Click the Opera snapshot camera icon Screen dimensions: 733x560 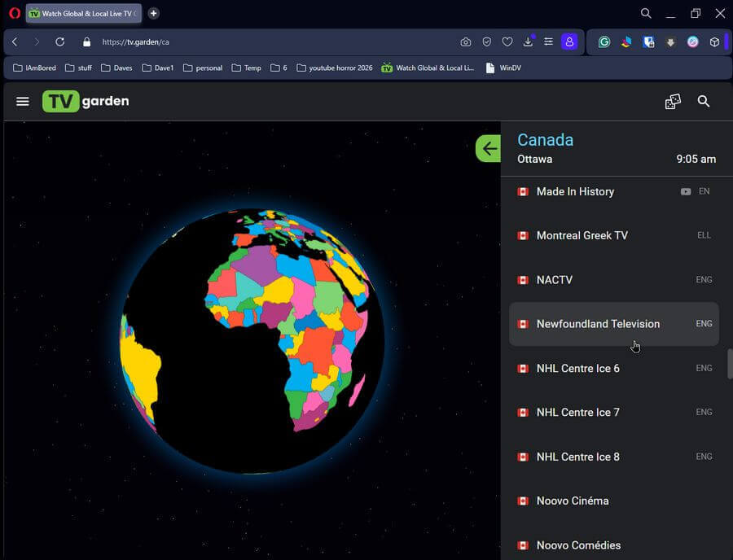point(465,42)
